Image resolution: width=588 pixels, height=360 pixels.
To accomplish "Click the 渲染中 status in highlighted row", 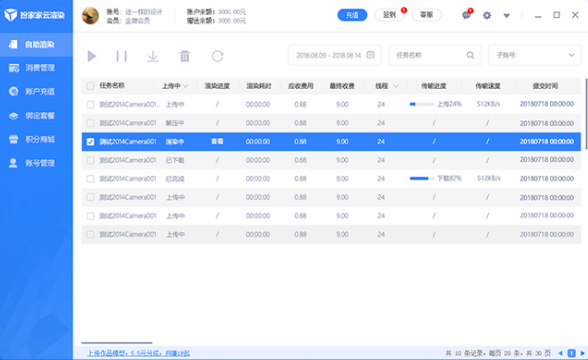I will (x=175, y=142).
